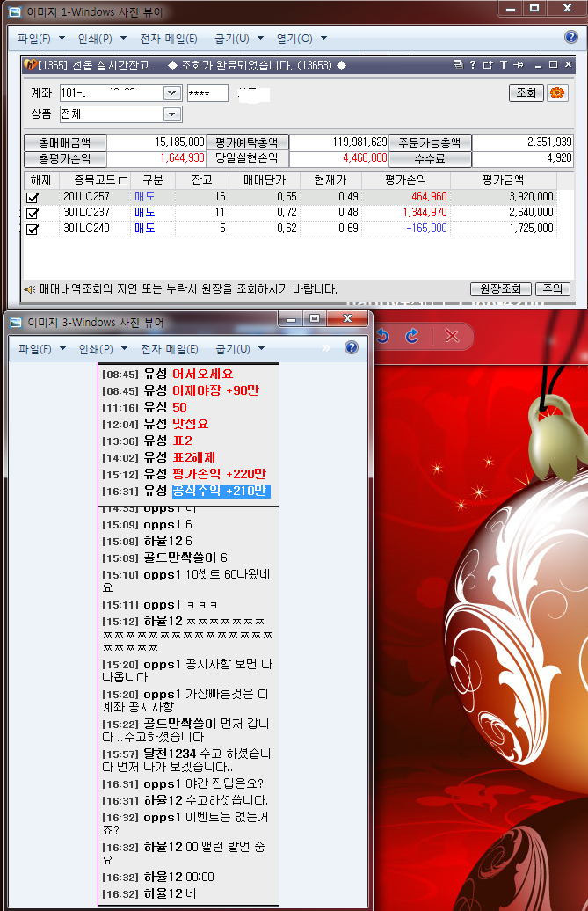
Task: Click the 원장조회 button
Action: [500, 288]
